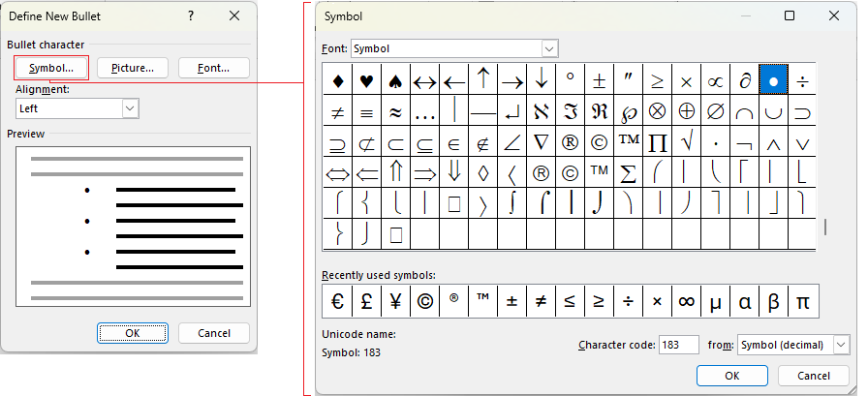Cancel the Symbol dialog
Screen dimensions: 868x396
click(813, 376)
